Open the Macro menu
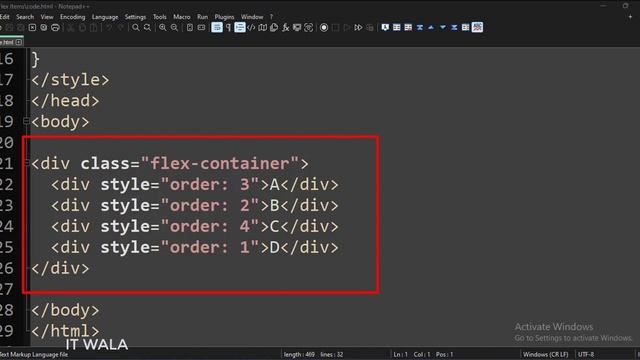This screenshot has width=640, height=360. [x=182, y=17]
